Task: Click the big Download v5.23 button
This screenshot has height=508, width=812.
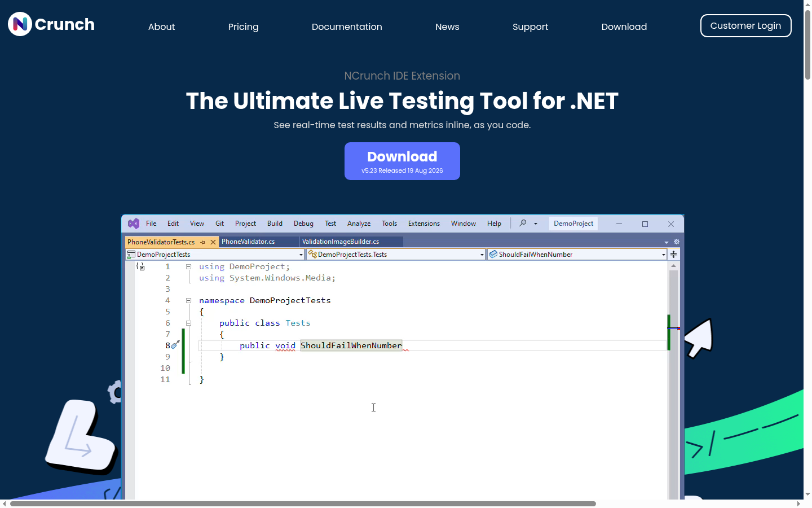Action: (x=402, y=161)
